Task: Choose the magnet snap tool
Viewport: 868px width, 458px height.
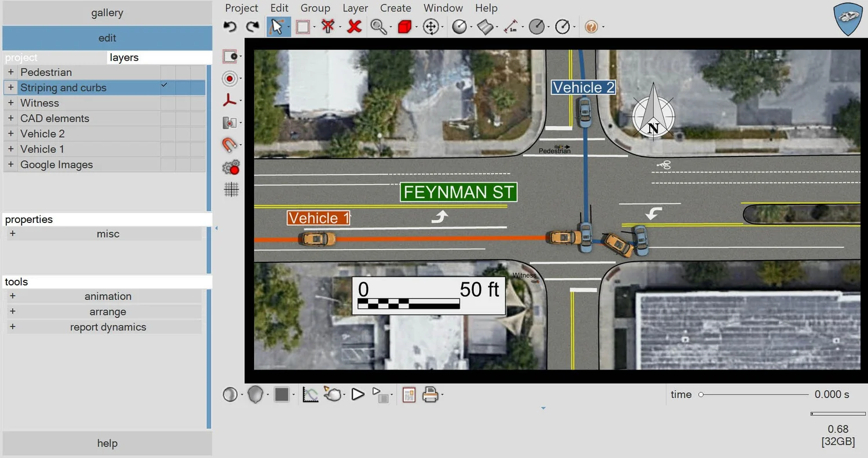Action: point(229,145)
